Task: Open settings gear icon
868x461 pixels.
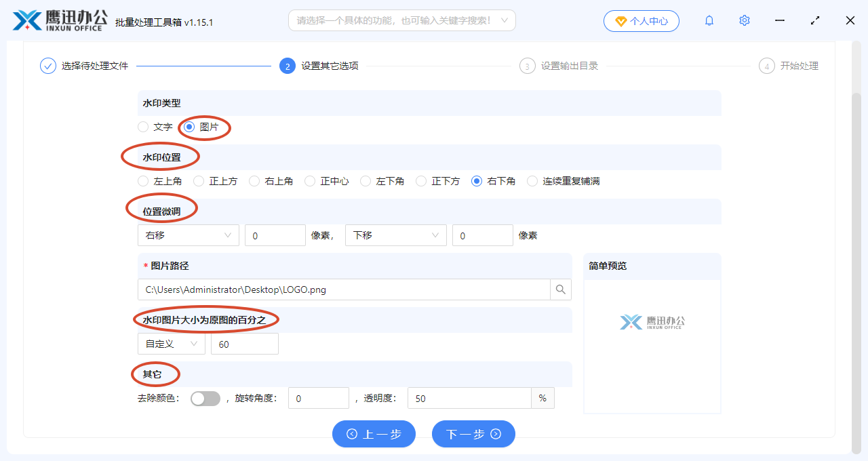Action: click(x=745, y=20)
